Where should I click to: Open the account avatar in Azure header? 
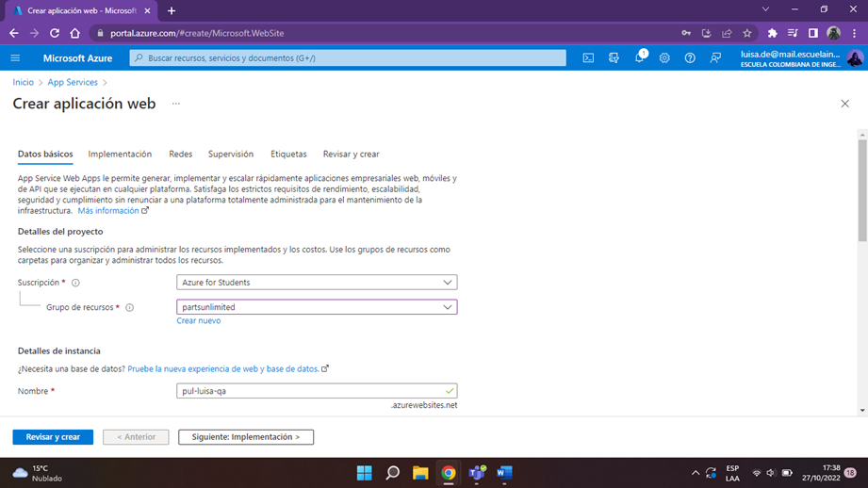click(x=855, y=58)
